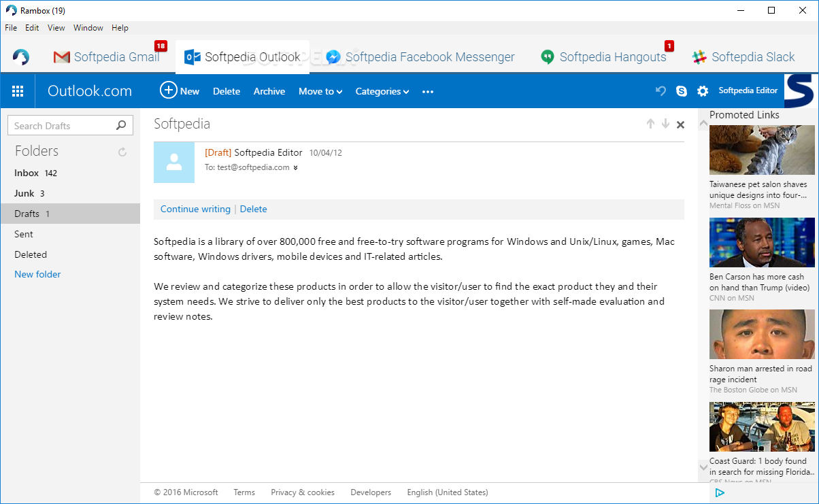Open Sharon man arrested news thumbnail
Viewport: 819px width, 504px height.
tap(762, 334)
